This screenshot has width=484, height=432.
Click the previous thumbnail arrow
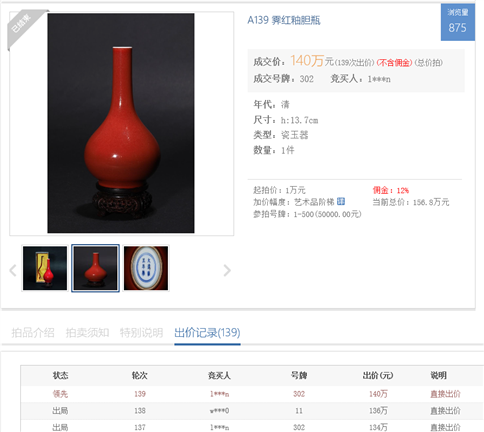(x=13, y=270)
